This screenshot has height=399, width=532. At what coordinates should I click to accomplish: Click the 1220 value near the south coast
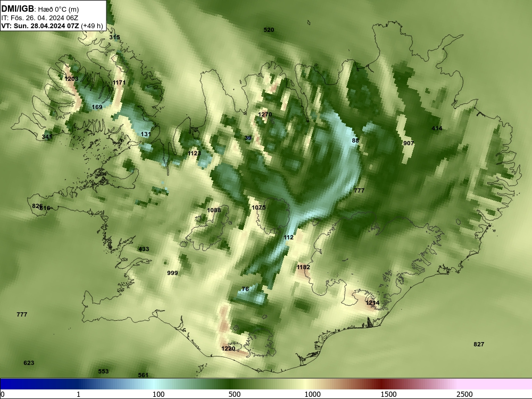[228, 348]
